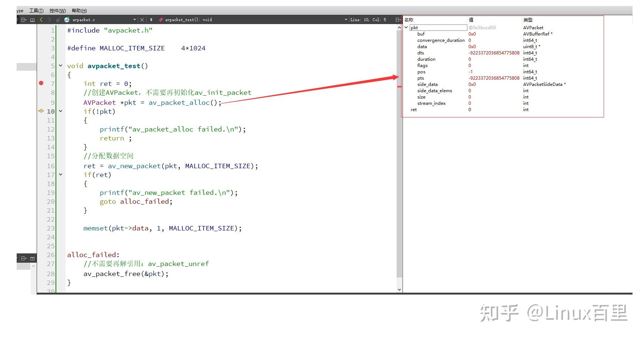Click the split editor icon in the top editor toolbar
The image size is (644, 339).
point(24,20)
